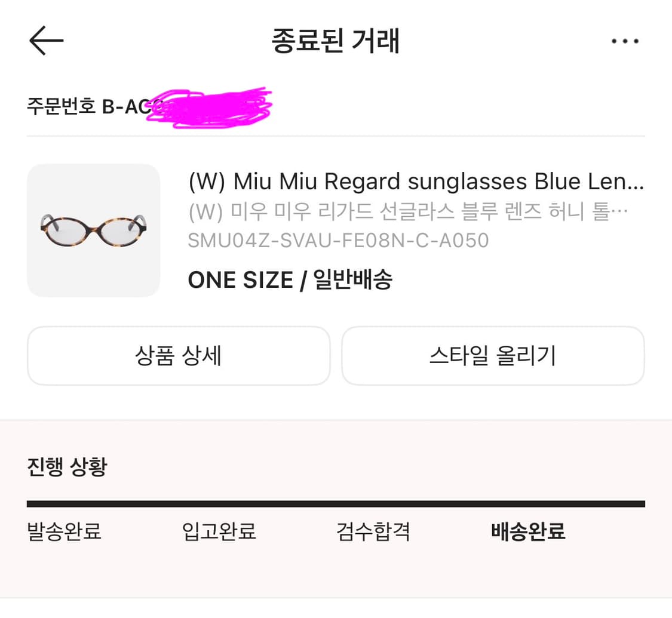The height and width of the screenshot is (618, 672).
Task: Tap the 입고완료 warehouse arrival status
Action: (218, 532)
